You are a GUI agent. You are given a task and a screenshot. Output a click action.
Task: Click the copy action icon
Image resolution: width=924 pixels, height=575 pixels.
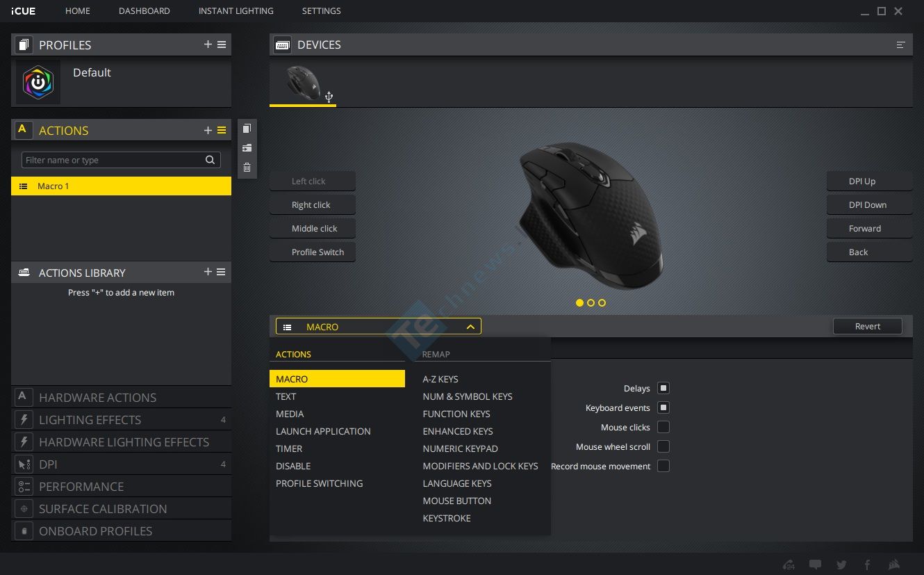point(247,129)
